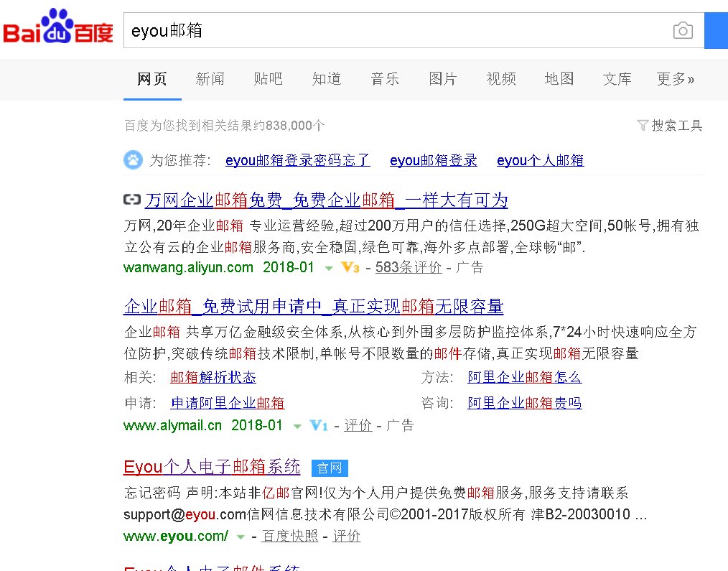The width and height of the screenshot is (728, 571).
Task: Click the Baidu paw recommendation icon
Action: (x=133, y=159)
